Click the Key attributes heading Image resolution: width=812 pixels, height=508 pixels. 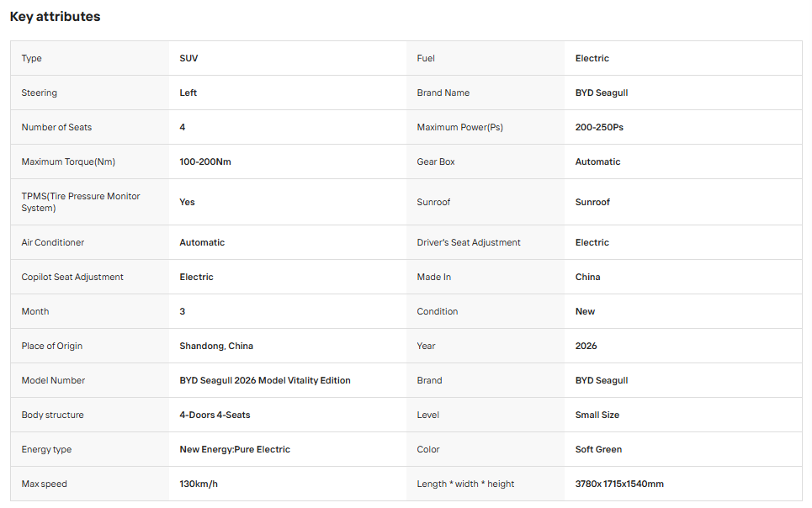coord(55,17)
